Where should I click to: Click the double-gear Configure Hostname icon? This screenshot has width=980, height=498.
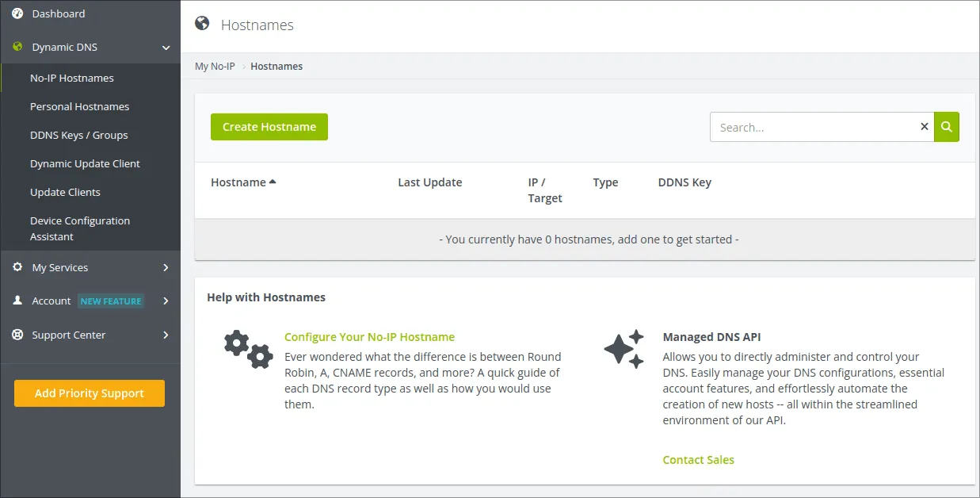coord(248,350)
